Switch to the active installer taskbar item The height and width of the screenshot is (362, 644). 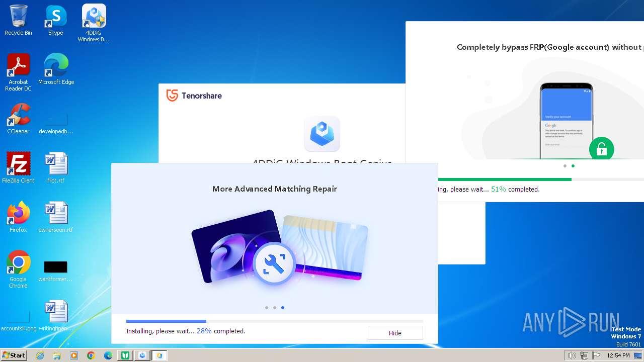coord(159,355)
